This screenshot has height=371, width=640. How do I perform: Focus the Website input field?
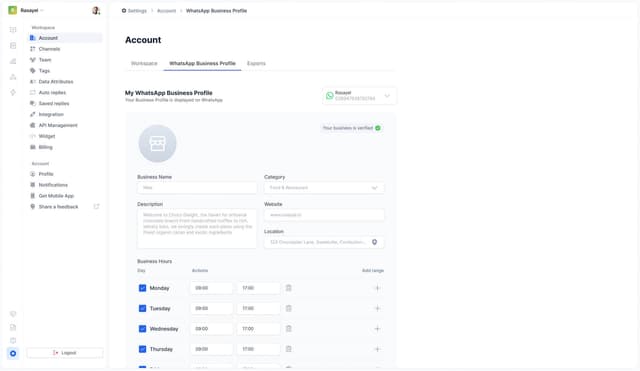point(324,215)
